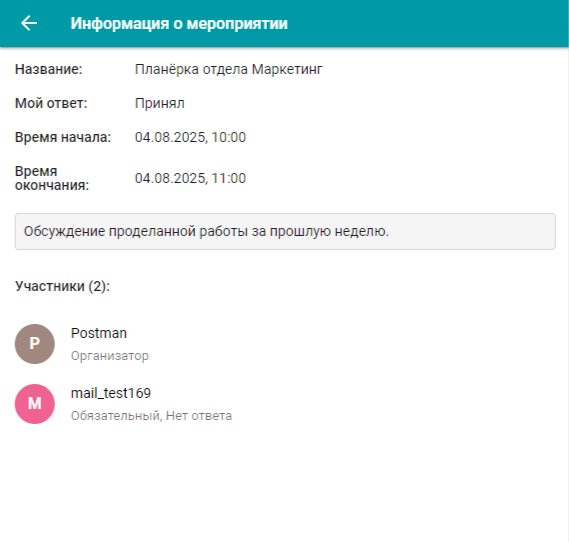Select event name 'Планёрка отдела Маркетинг'
The width and height of the screenshot is (569, 542).
(x=229, y=69)
